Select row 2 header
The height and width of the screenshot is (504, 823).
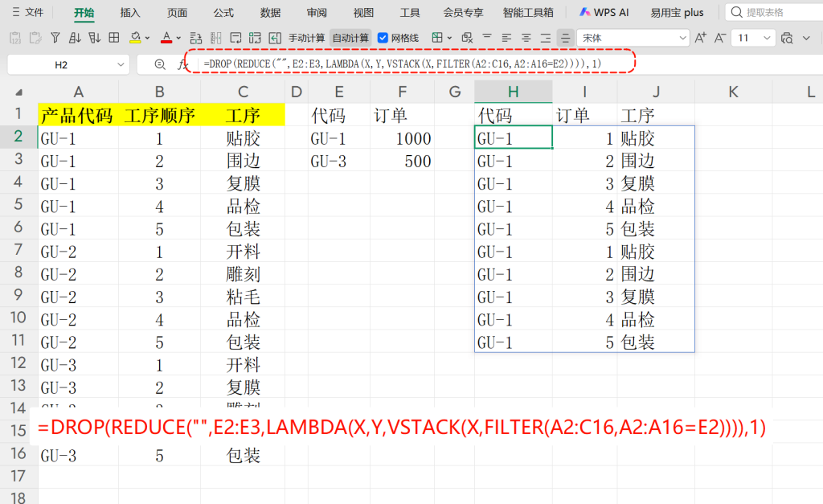pos(18,137)
